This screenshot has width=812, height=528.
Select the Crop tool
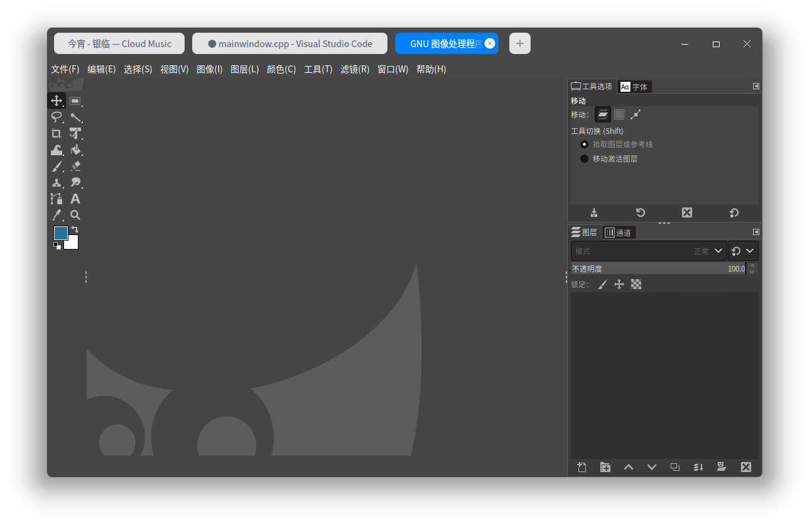[x=57, y=133]
